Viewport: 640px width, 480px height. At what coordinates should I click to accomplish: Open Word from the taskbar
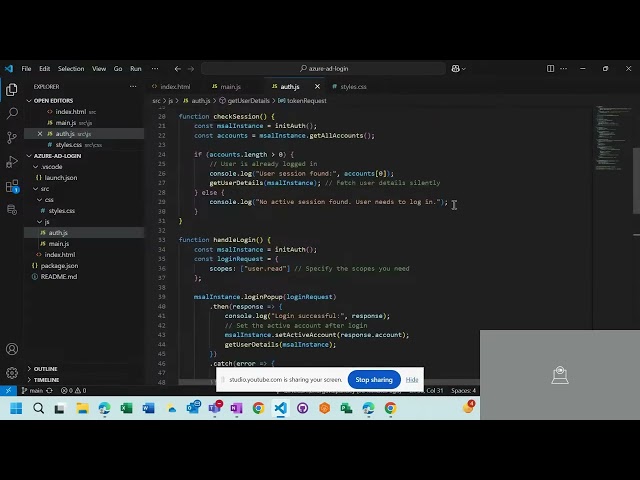pyautogui.click(x=148, y=408)
